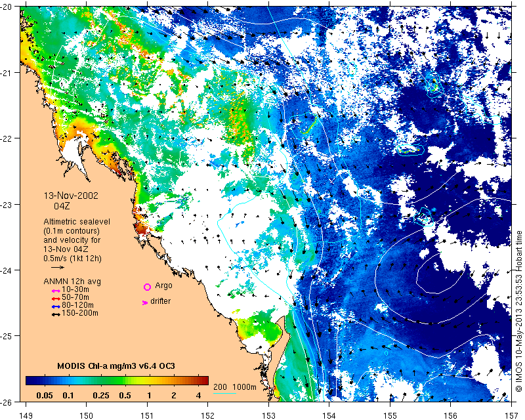Click the red 50-70m arrow symbol
This screenshot has height=420, width=525.
click(56, 299)
